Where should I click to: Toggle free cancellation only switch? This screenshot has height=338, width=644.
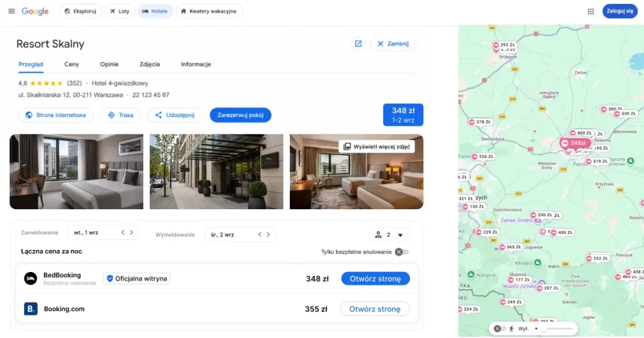click(402, 252)
